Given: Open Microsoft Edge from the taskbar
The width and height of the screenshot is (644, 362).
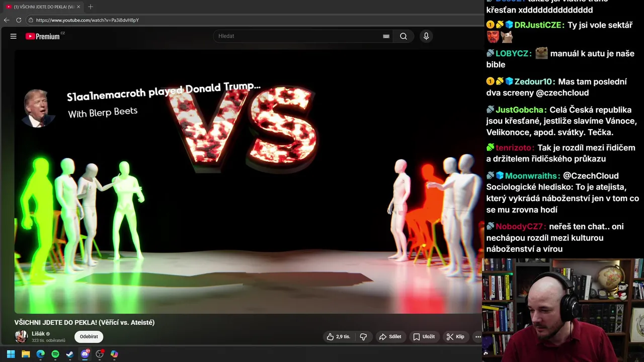Looking at the screenshot, I should [40, 354].
